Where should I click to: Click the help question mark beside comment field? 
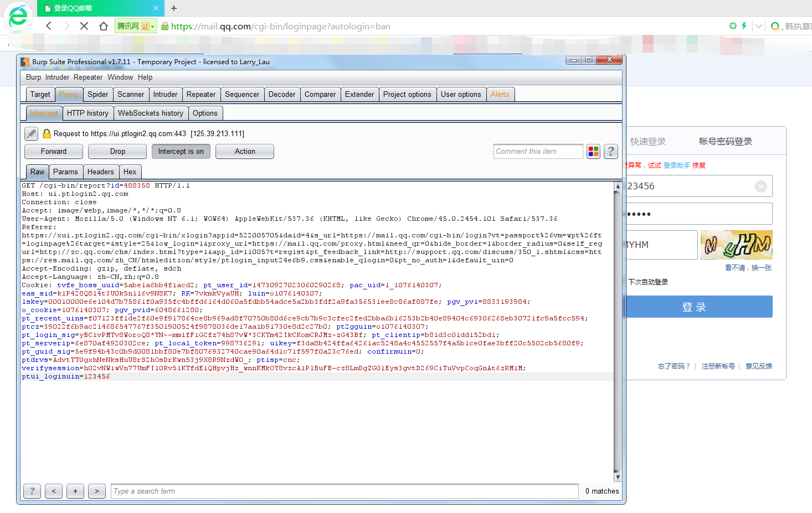(x=611, y=151)
